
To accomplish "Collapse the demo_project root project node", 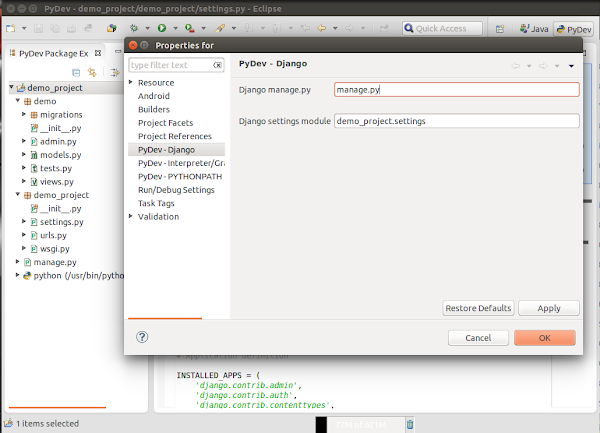I will 11,87.
